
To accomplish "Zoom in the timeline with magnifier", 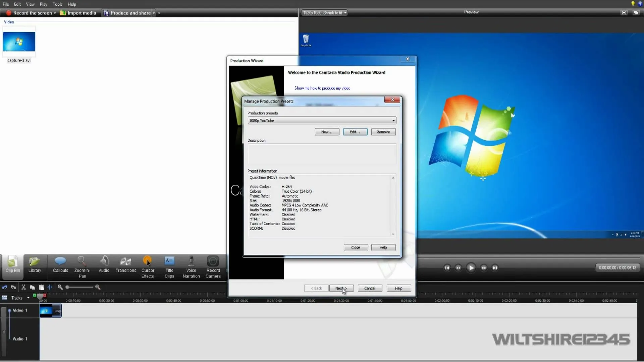I will click(98, 287).
